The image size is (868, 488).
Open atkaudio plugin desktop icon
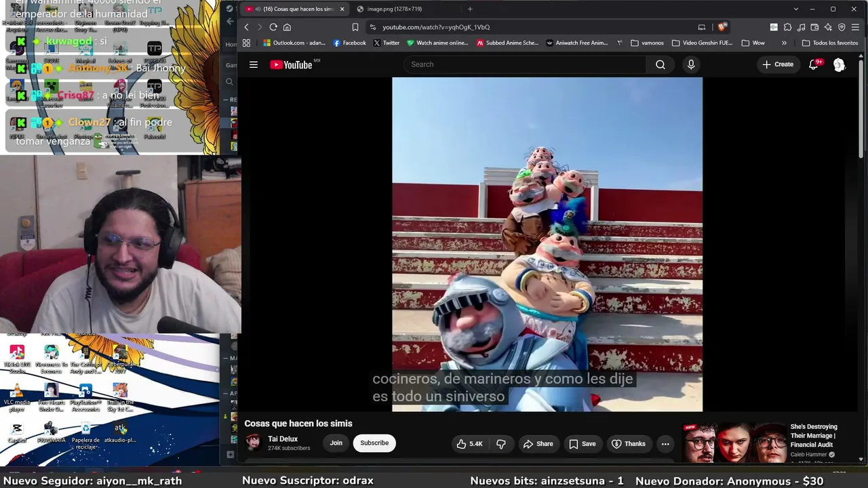(120, 432)
